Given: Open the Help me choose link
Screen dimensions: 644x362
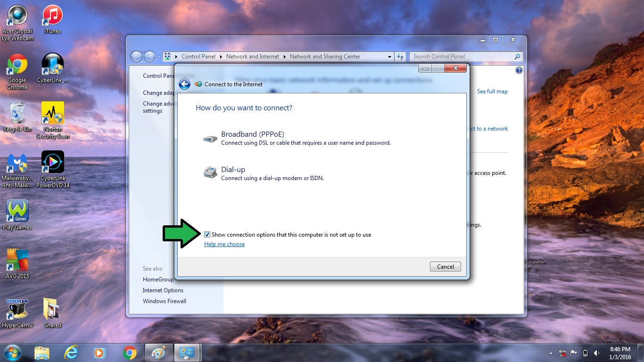Looking at the screenshot, I should click(224, 244).
